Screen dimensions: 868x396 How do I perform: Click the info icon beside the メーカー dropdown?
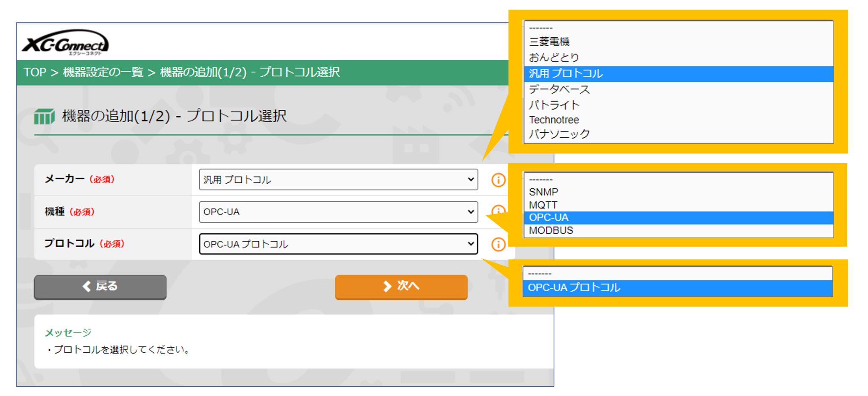[x=498, y=179]
